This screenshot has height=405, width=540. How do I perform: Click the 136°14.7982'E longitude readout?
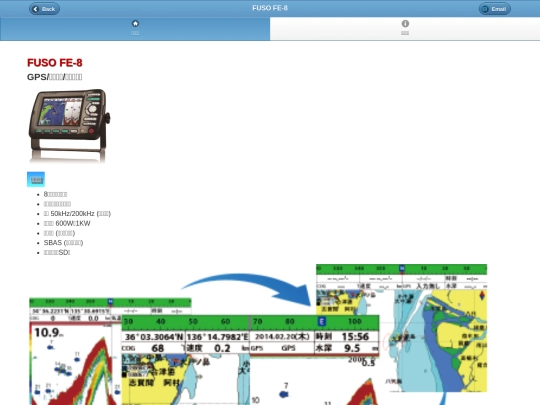tap(217, 336)
